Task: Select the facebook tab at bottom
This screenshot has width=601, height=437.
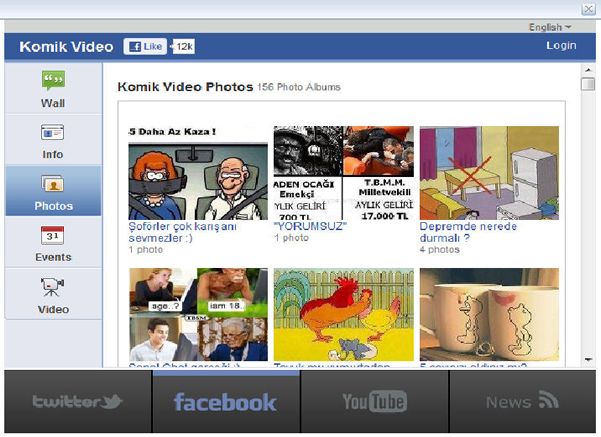Action: coord(225,402)
